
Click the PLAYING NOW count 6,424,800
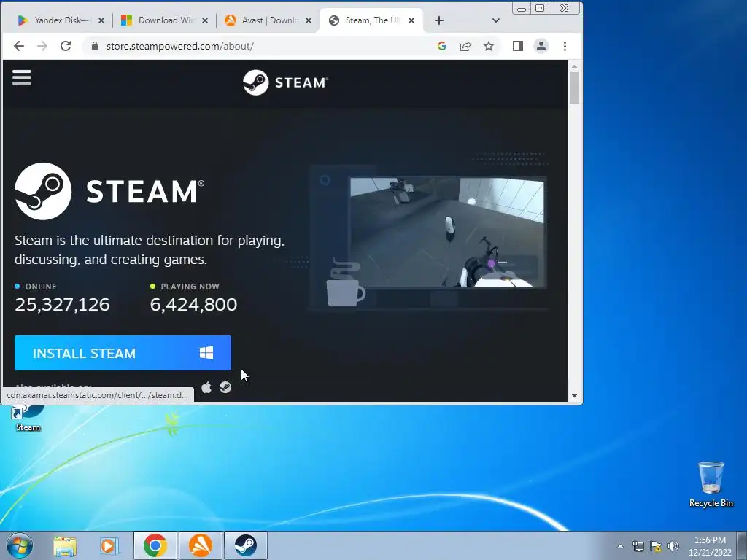pos(193,304)
